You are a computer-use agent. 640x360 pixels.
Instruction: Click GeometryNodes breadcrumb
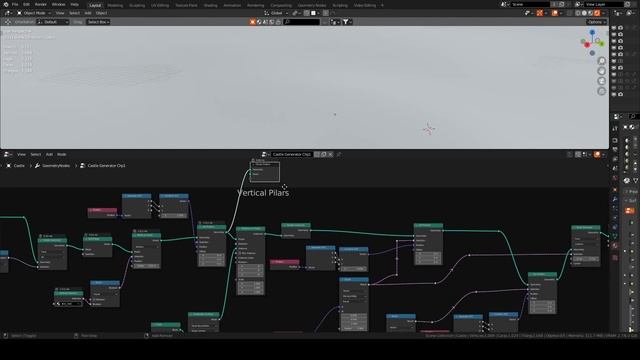click(56, 166)
